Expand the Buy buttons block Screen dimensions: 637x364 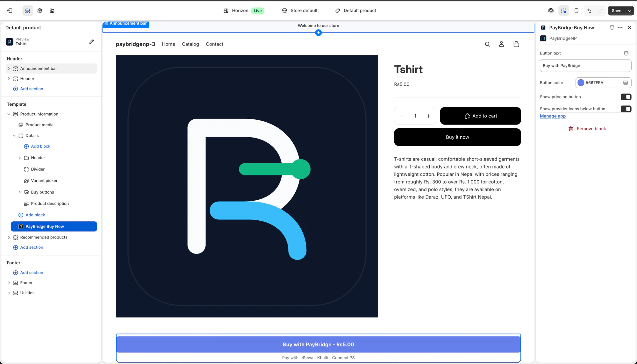point(20,192)
